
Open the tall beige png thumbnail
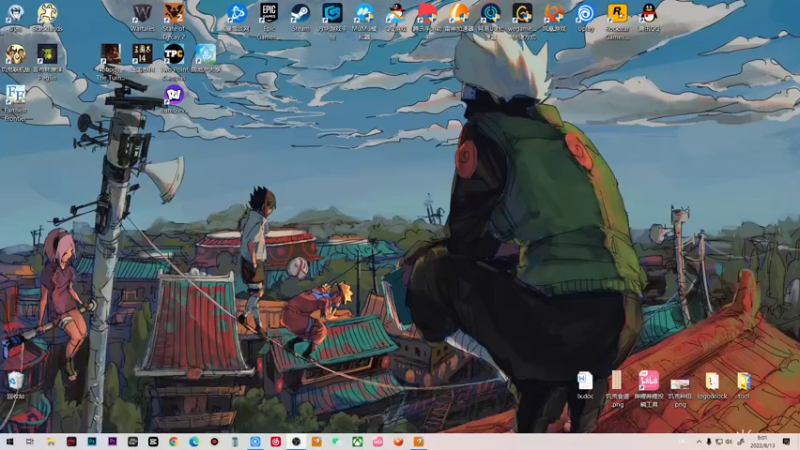coord(617,388)
